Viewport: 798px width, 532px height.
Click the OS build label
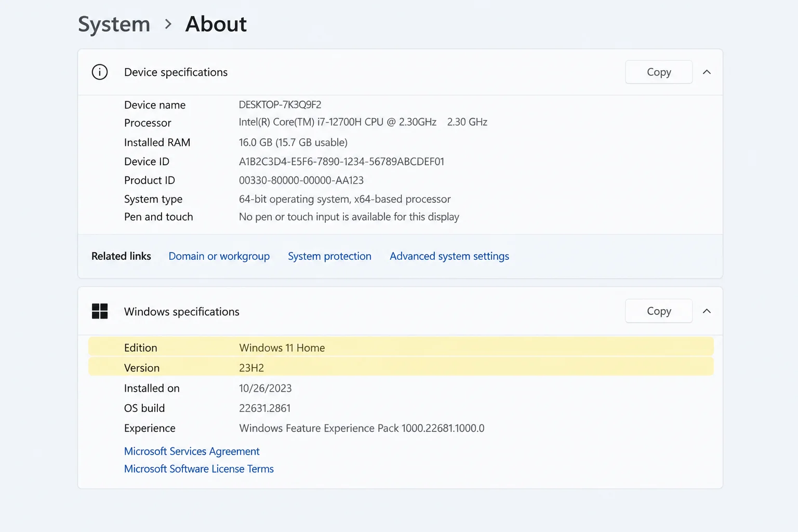click(144, 408)
